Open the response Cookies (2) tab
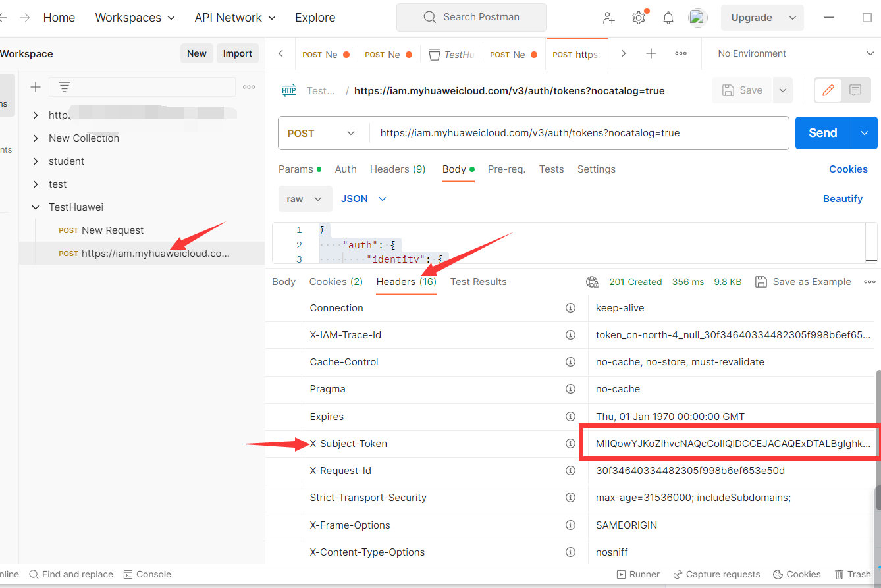The width and height of the screenshot is (881, 588). (336, 282)
